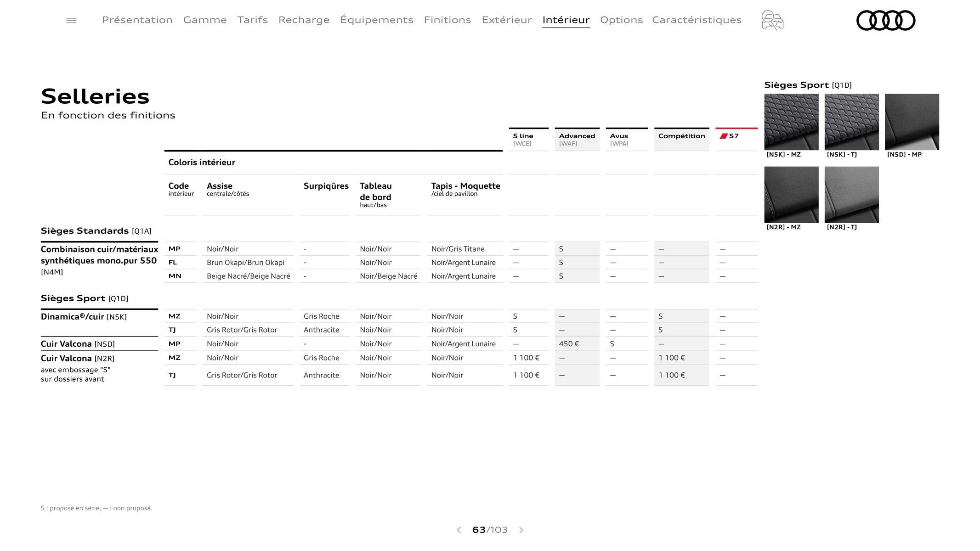The width and height of the screenshot is (980, 551).
Task: Click the Intérieur navigation tab
Action: (x=566, y=19)
